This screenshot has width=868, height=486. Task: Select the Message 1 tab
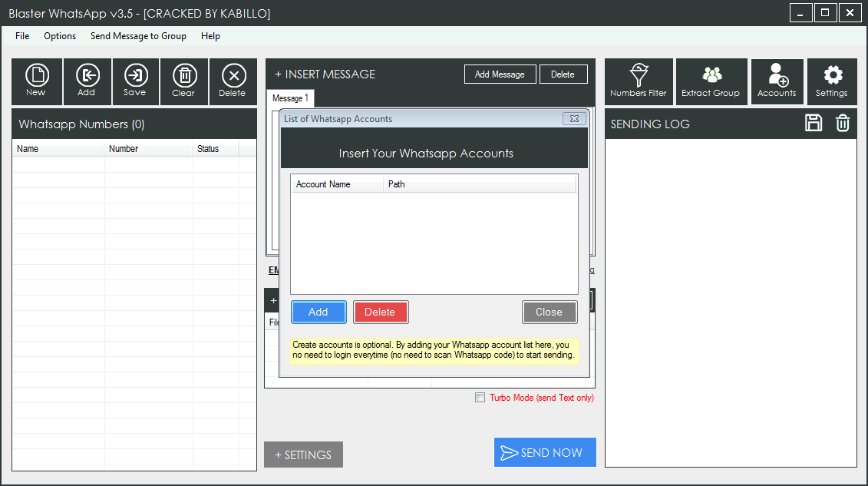pyautogui.click(x=290, y=98)
